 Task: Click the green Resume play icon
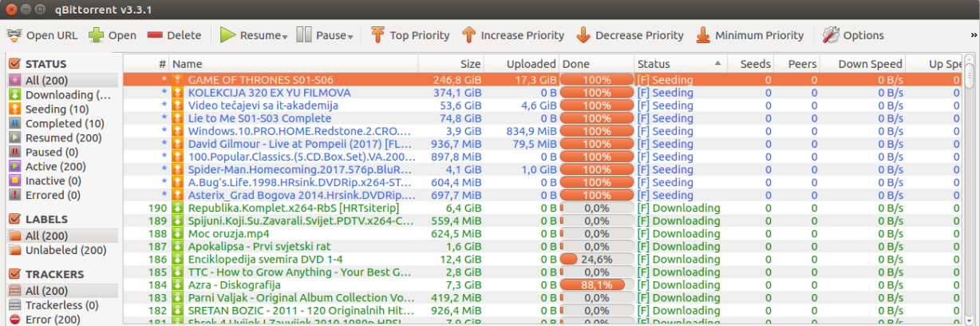pyautogui.click(x=228, y=35)
